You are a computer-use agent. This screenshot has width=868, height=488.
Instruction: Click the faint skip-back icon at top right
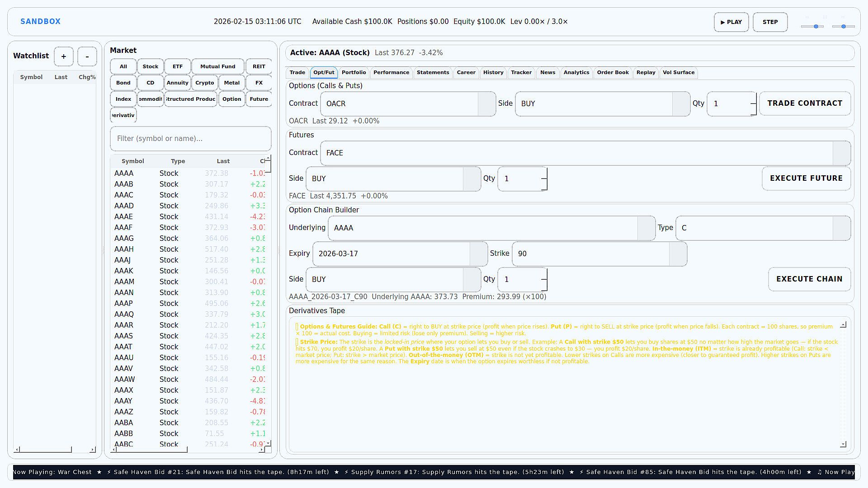[807, 17]
